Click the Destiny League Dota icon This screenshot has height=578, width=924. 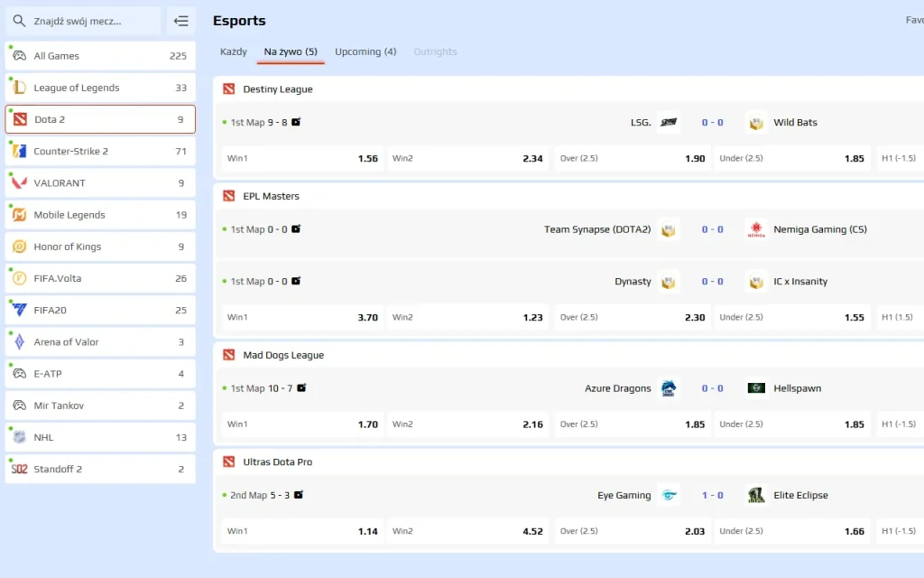point(228,89)
